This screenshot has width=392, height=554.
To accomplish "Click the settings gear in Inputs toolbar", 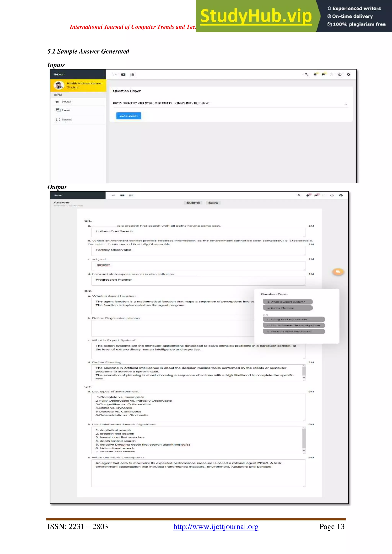I will pyautogui.click(x=348, y=75).
